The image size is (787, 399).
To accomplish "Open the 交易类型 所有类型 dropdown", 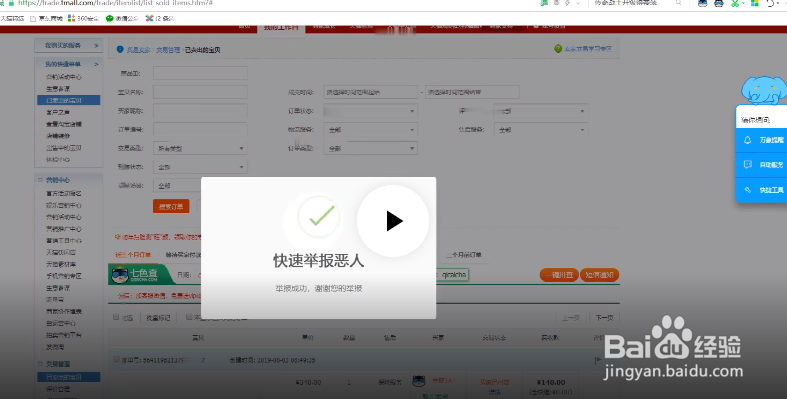I will click(x=200, y=149).
